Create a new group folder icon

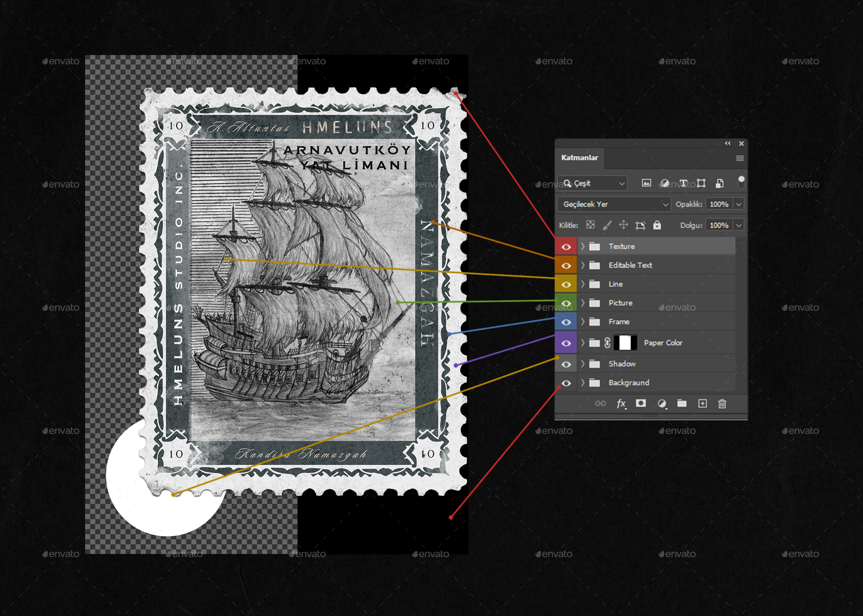[682, 403]
